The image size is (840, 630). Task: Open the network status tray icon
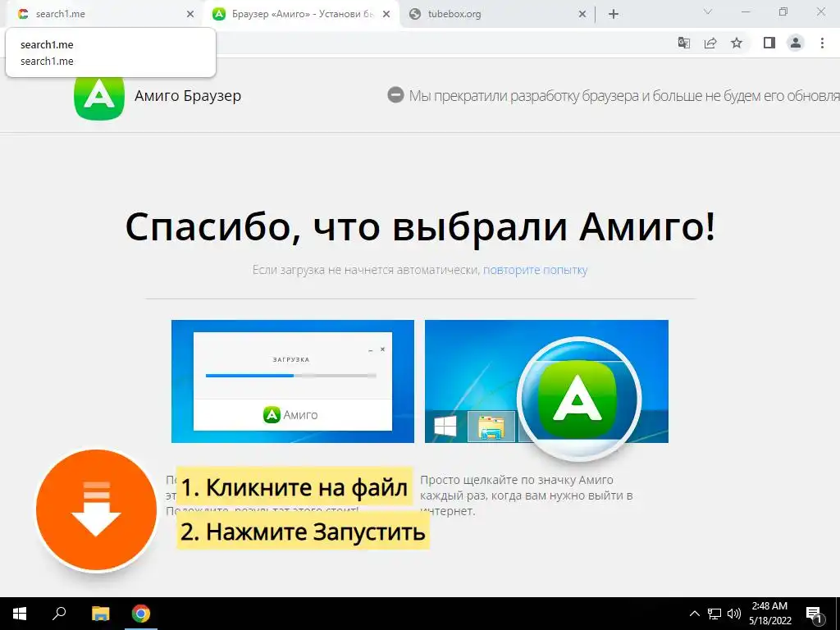[714, 614]
